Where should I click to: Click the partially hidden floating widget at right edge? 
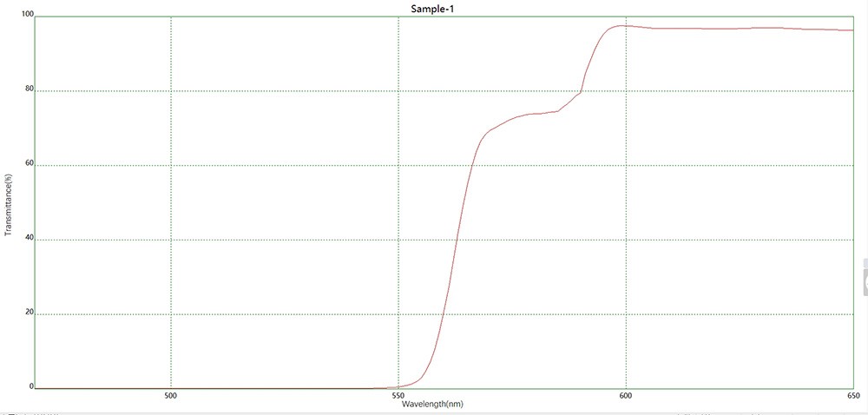[865, 282]
